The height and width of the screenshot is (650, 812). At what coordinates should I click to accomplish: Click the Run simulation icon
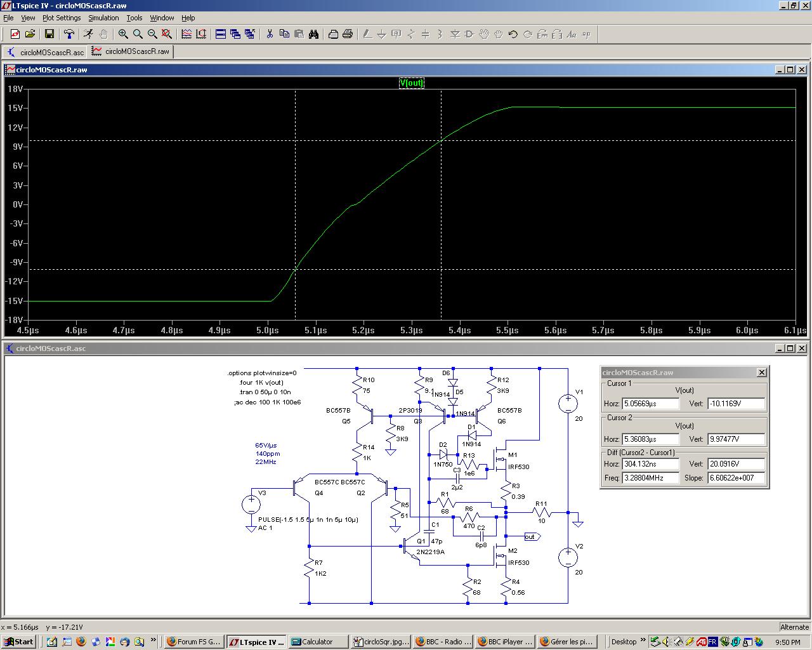[x=88, y=34]
